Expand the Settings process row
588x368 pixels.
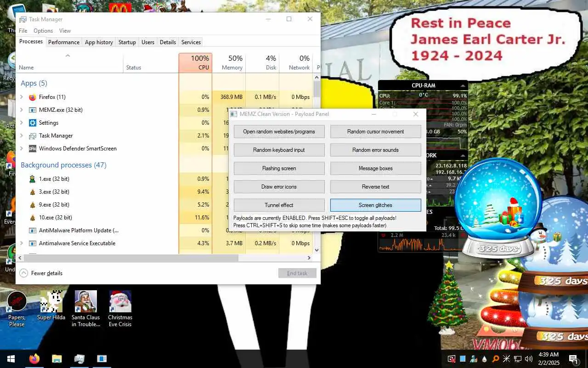pos(21,123)
